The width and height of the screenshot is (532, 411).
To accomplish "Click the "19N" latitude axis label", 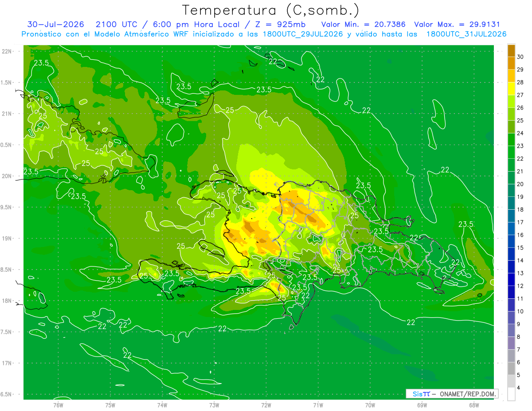I will pos(8,238).
